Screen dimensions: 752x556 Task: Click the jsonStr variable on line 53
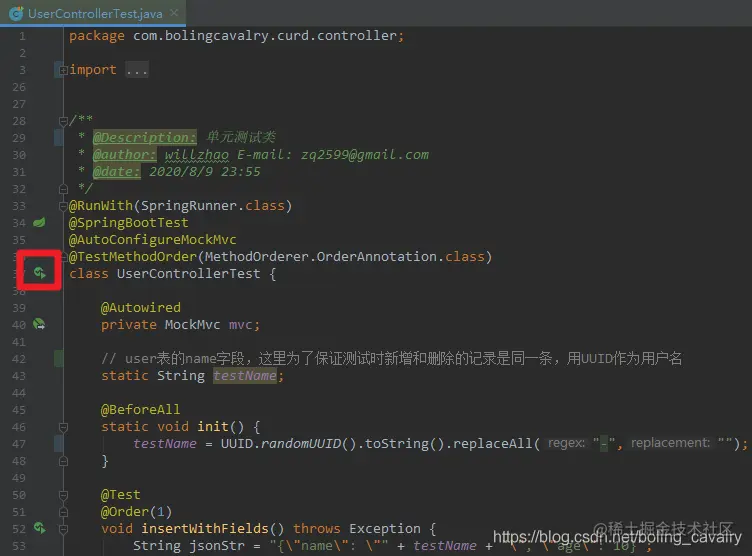pos(216,546)
